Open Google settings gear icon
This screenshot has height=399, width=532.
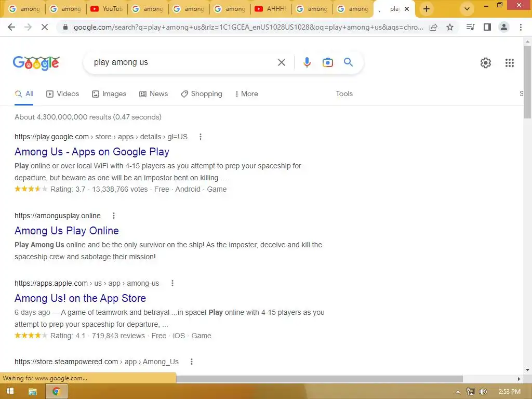(486, 63)
